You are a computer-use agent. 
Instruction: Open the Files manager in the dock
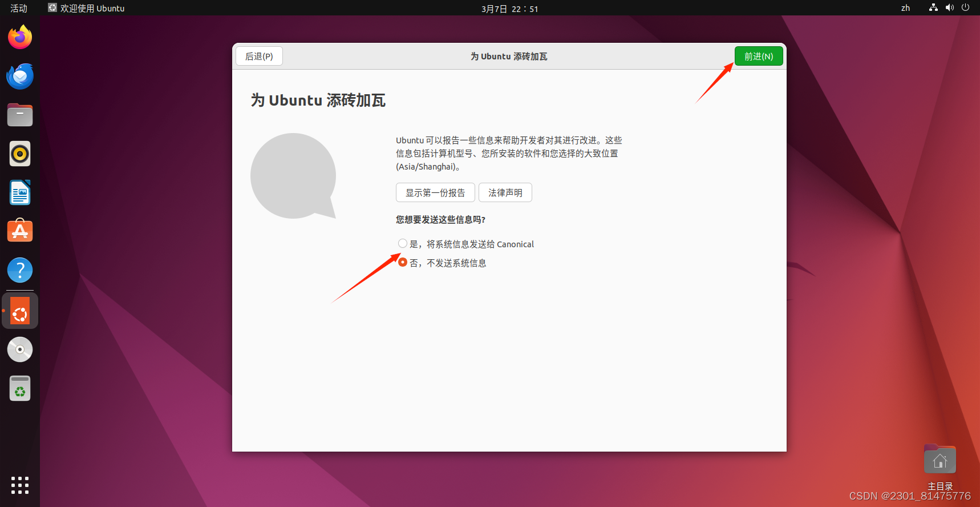click(20, 115)
